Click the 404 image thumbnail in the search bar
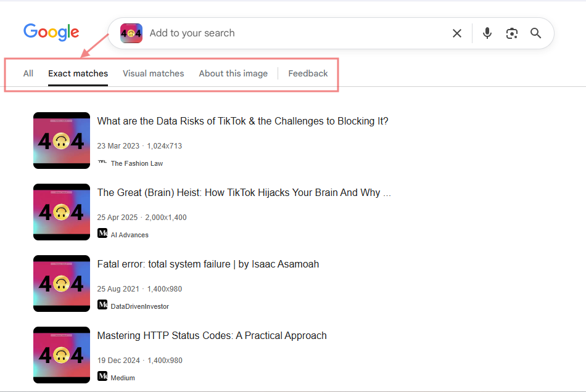586x392 pixels. click(x=131, y=33)
